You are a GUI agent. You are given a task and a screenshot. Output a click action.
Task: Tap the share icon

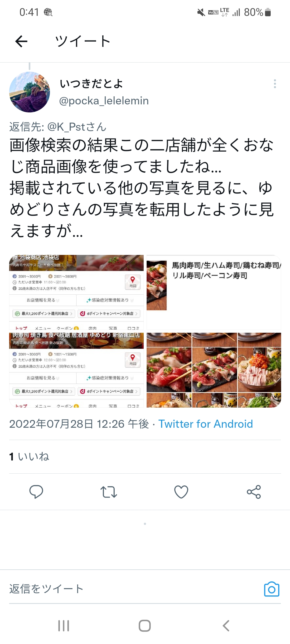(x=254, y=492)
